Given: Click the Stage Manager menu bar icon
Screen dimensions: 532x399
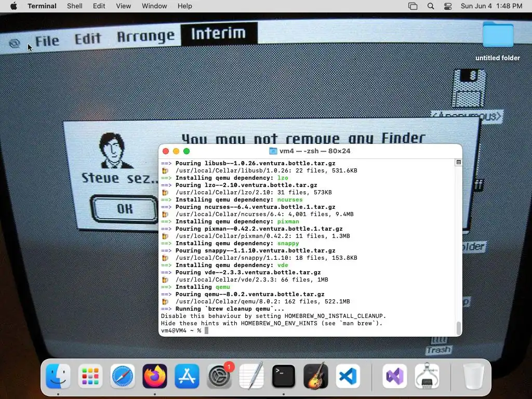Looking at the screenshot, I should (413, 6).
